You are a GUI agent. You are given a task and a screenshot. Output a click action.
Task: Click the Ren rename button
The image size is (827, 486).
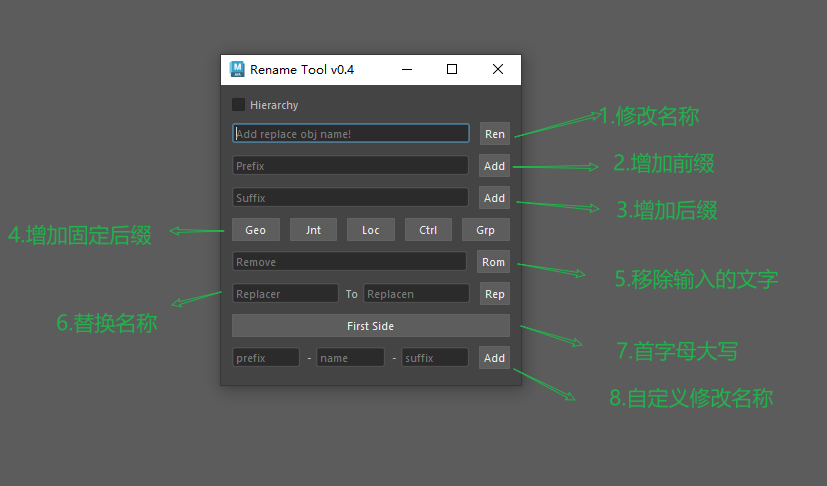[494, 134]
